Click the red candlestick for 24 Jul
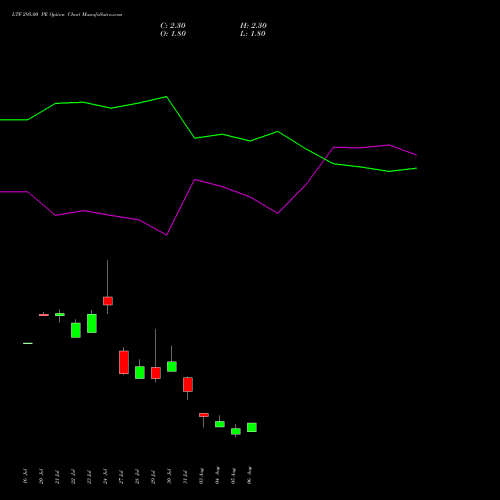Viewport: 500px width, 500px height. click(108, 301)
